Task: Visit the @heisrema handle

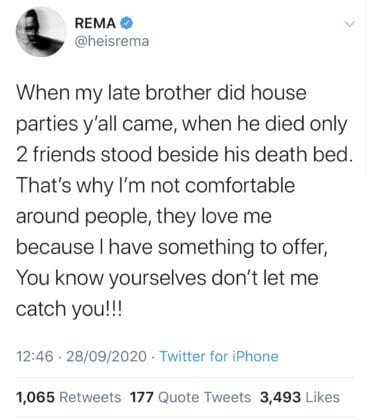Action: tap(112, 41)
